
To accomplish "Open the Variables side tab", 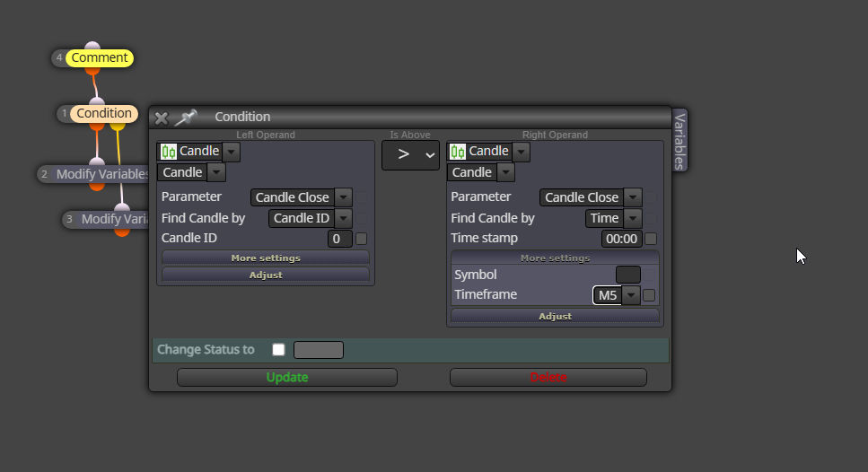I will (679, 141).
